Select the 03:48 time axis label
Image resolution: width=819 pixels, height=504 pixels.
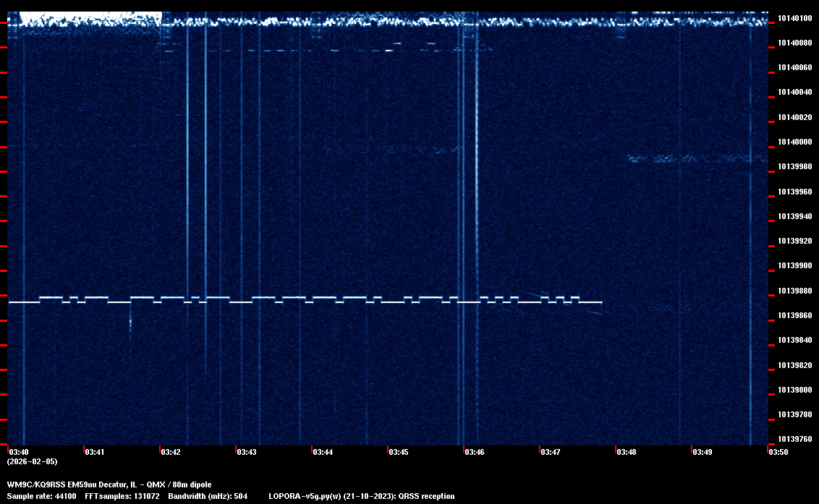click(626, 452)
